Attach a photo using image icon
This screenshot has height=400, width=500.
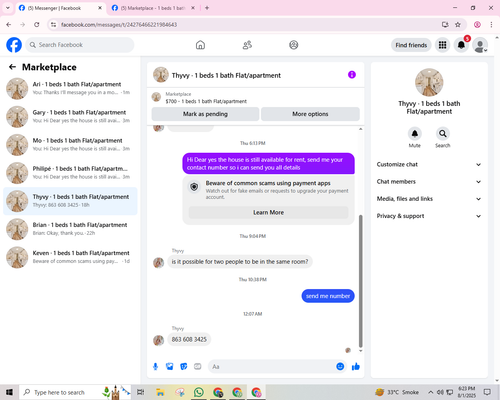(170, 367)
